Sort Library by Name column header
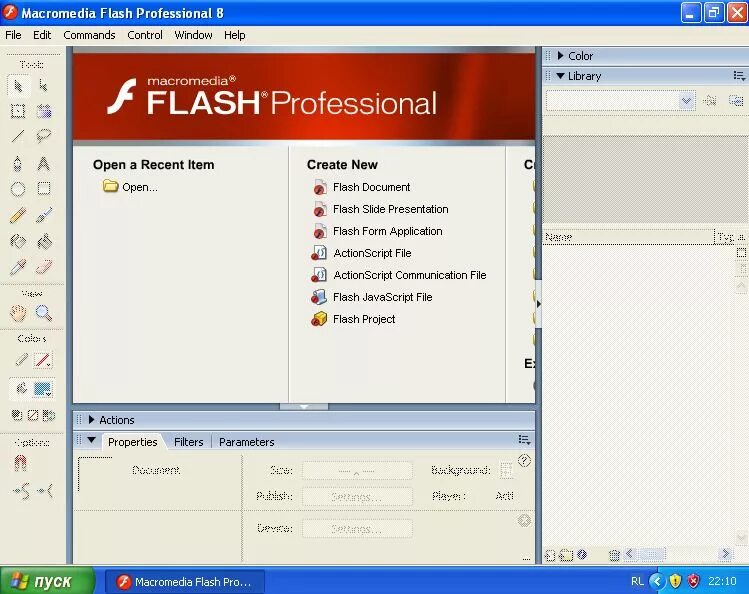749x594 pixels. 628,237
